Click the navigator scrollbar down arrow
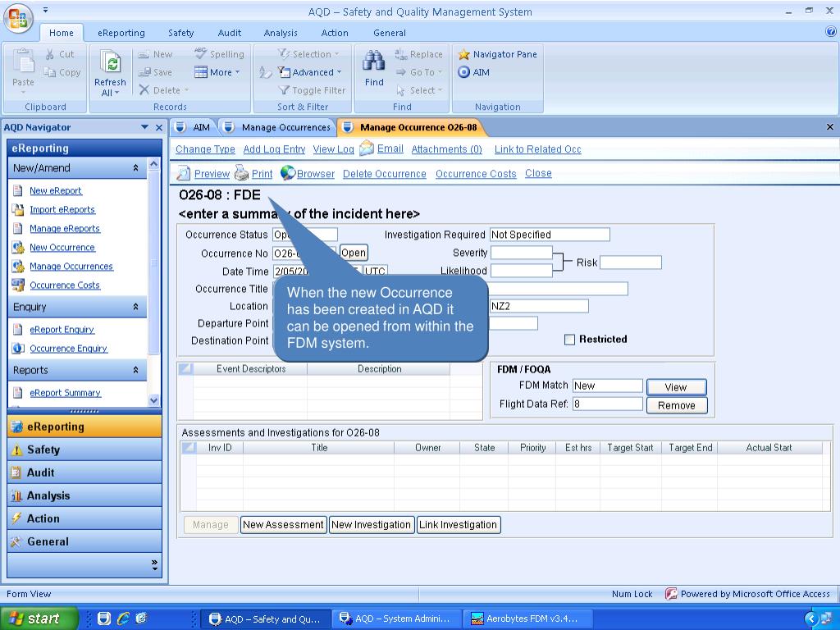This screenshot has height=630, width=840. 154,400
